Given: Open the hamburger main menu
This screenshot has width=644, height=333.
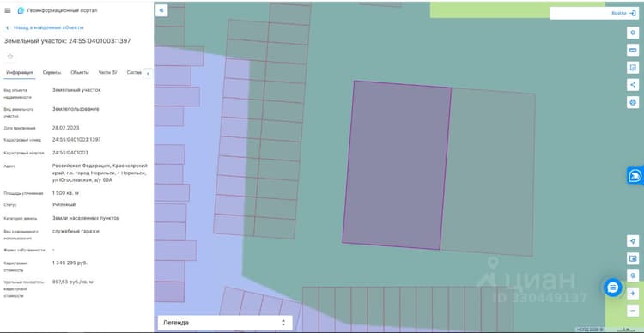Looking at the screenshot, I should 8,10.
